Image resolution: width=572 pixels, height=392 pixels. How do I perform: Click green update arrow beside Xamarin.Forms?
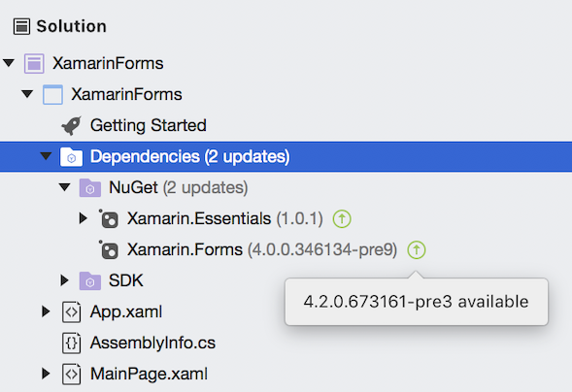click(417, 250)
